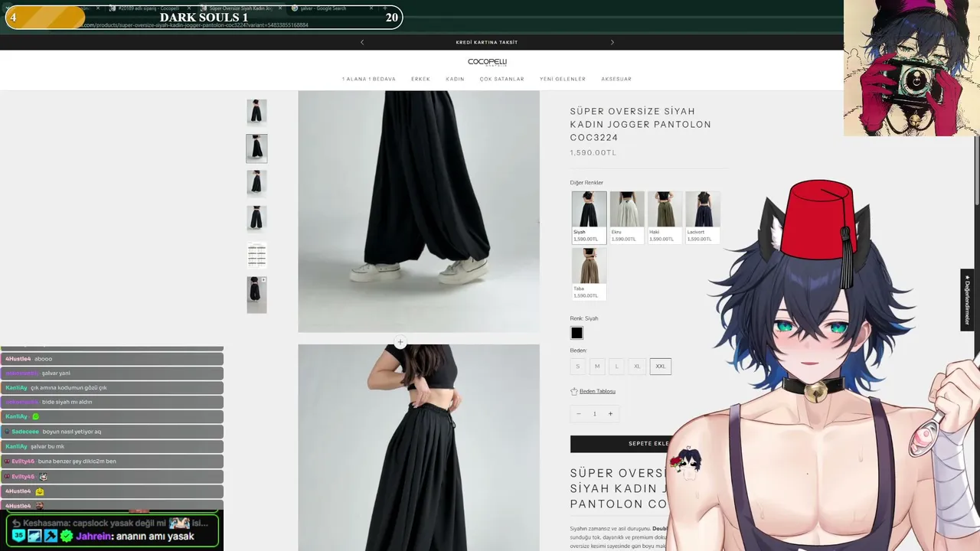Select size M
Viewport: 980px width, 551px height.
(x=597, y=367)
